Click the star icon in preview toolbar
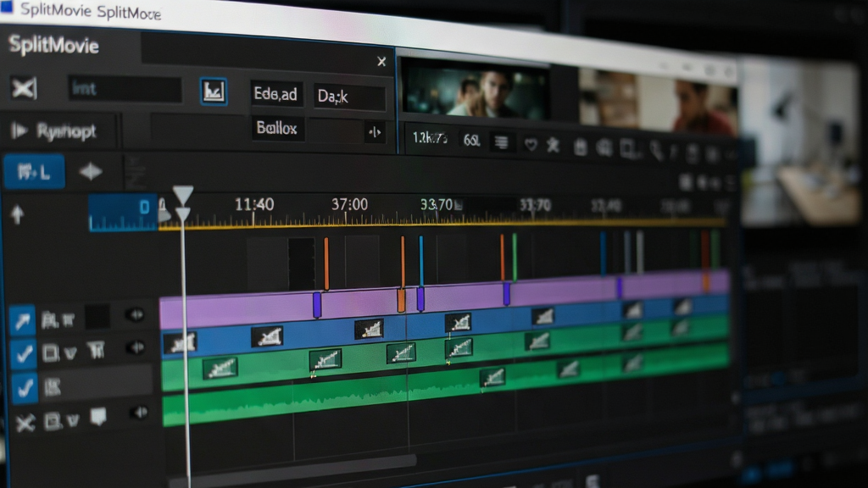The image size is (868, 488). pos(553,146)
